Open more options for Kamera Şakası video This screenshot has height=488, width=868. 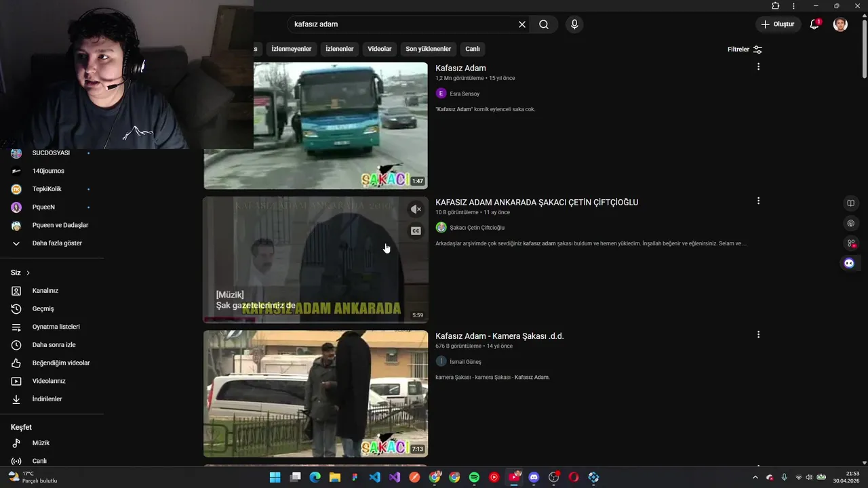click(x=758, y=334)
